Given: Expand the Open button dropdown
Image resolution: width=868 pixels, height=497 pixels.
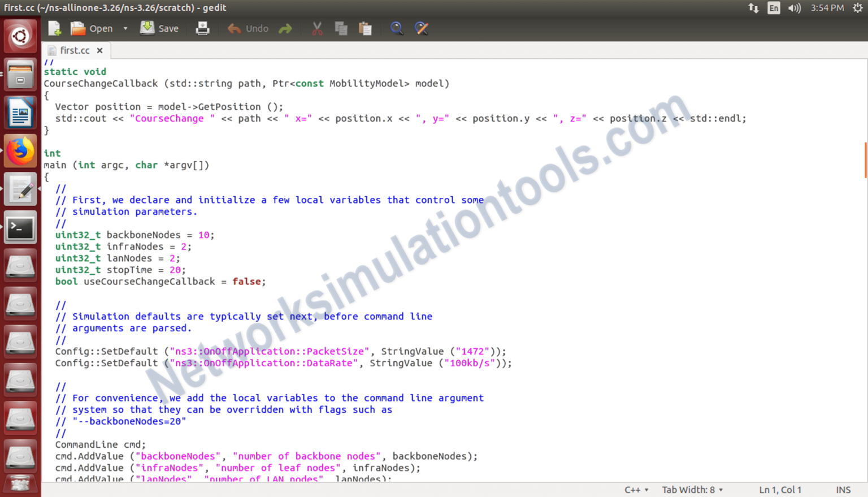Looking at the screenshot, I should coord(125,28).
